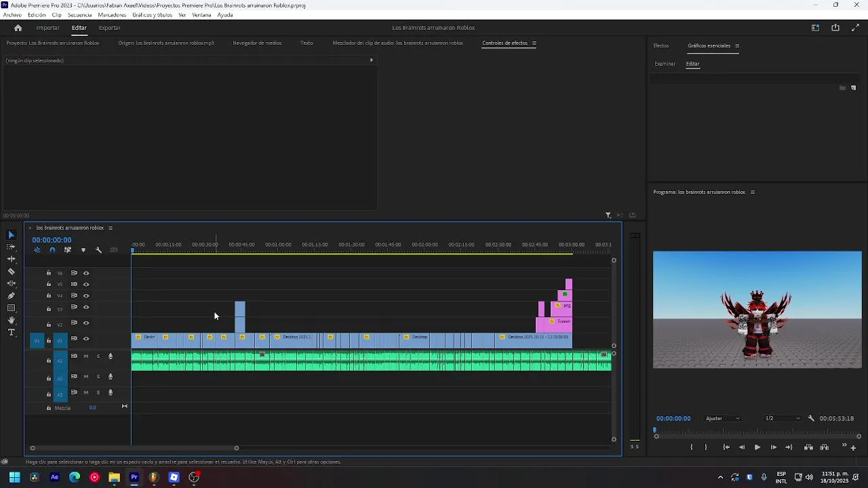Open the 1/2 playback resolution dropdown
The image size is (868, 488).
coord(783,418)
